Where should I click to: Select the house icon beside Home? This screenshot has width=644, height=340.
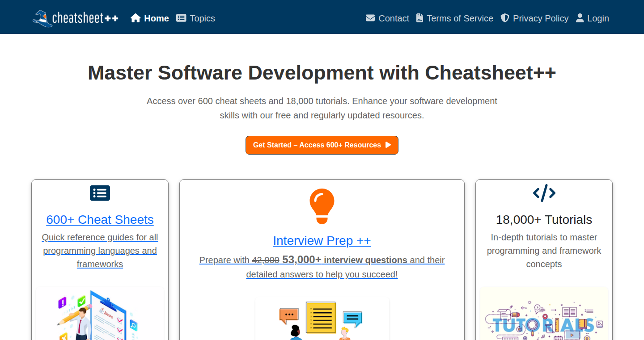[136, 18]
